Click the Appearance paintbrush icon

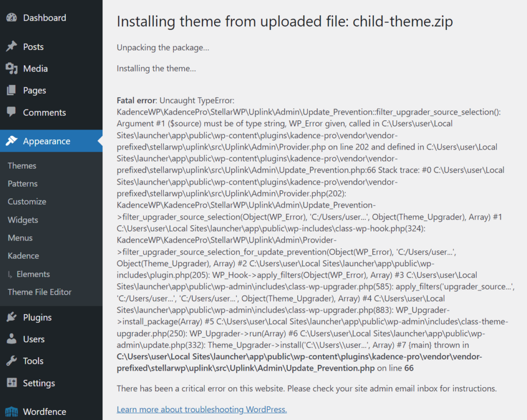pos(11,141)
